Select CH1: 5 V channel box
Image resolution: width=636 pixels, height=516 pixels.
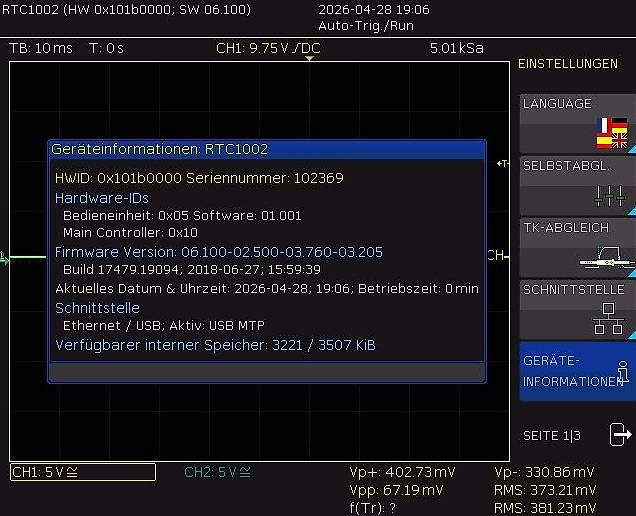tap(83, 472)
